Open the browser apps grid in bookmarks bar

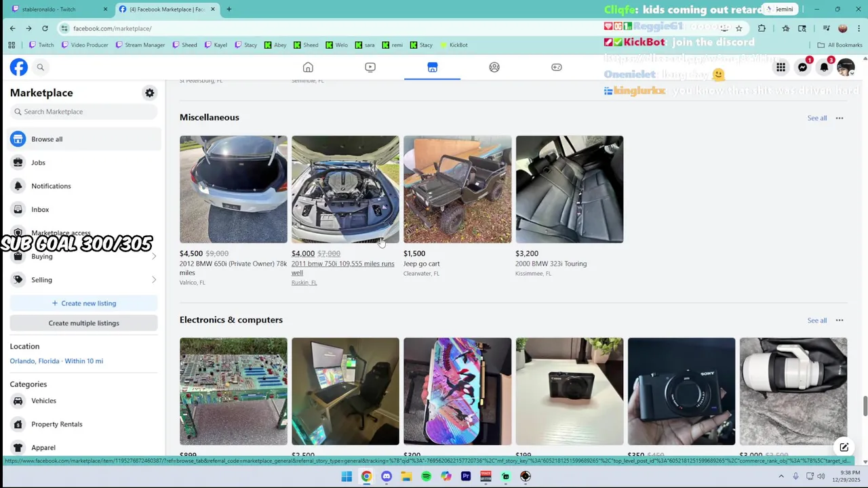(12, 45)
